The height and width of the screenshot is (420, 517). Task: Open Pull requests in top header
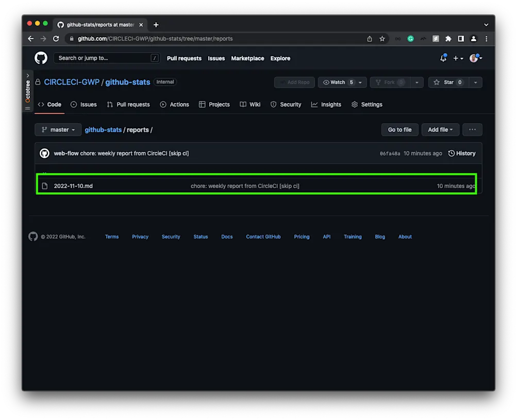tap(184, 58)
